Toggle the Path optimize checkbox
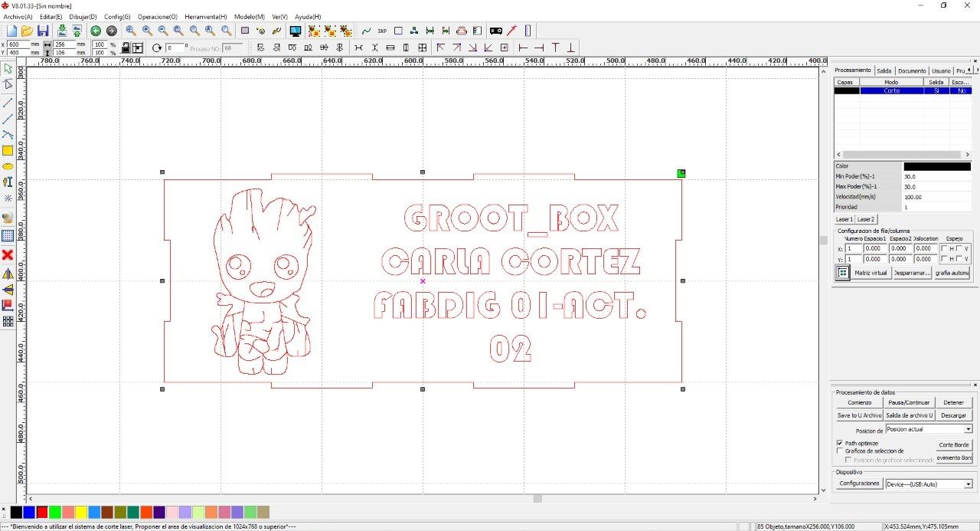 [840, 444]
